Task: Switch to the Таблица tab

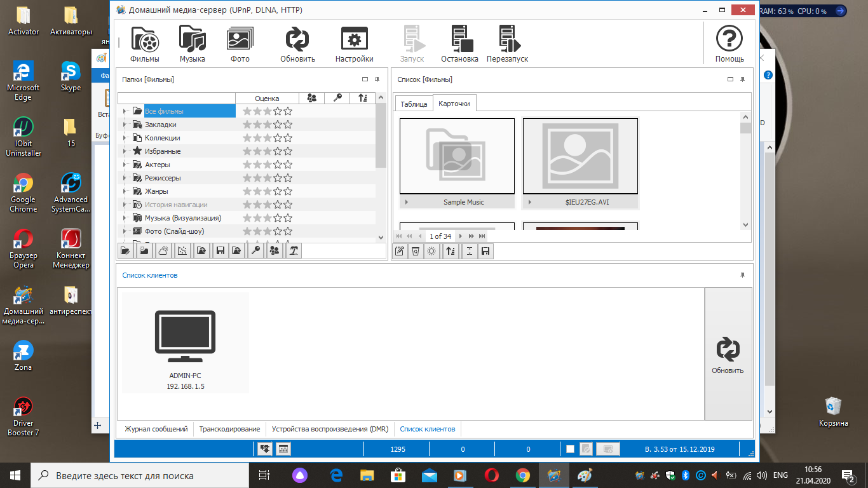Action: pyautogui.click(x=414, y=104)
